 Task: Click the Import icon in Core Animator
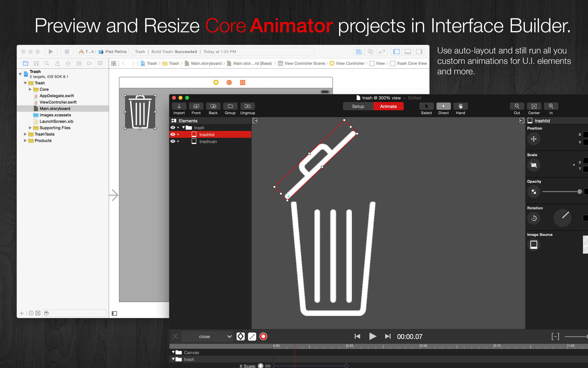pyautogui.click(x=179, y=106)
